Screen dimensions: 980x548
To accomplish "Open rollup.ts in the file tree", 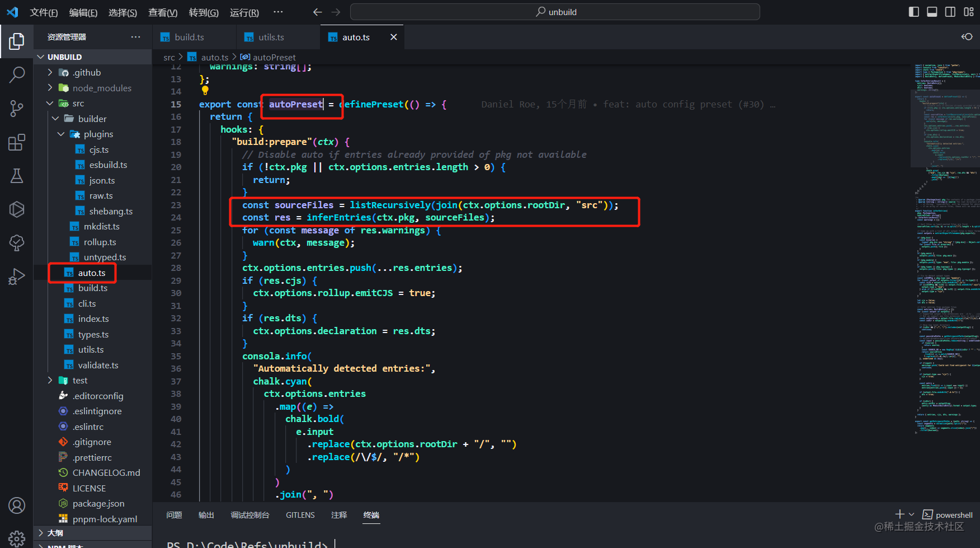I will 93,242.
